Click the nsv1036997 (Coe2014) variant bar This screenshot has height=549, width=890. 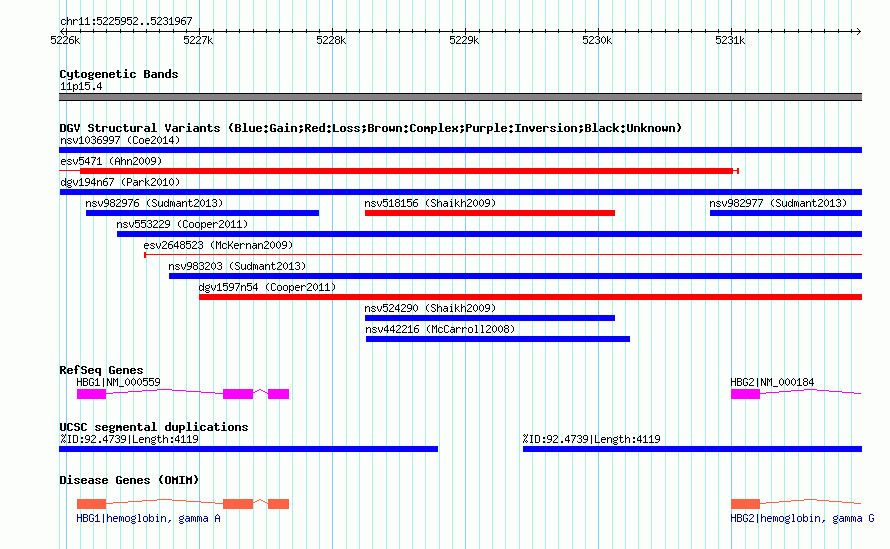pyautogui.click(x=460, y=150)
